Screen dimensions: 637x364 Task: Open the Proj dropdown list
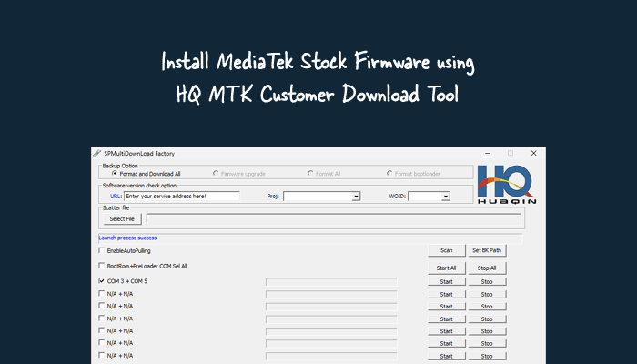356,196
